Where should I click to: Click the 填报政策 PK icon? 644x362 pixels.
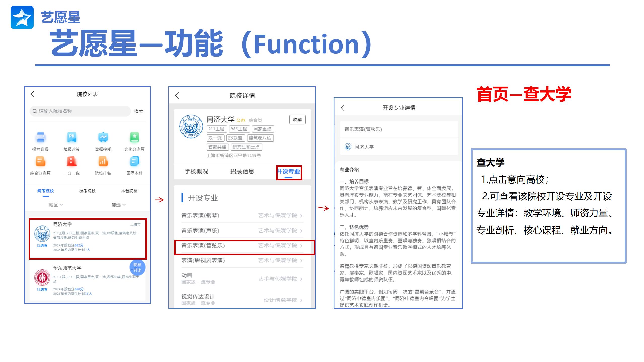tap(72, 138)
